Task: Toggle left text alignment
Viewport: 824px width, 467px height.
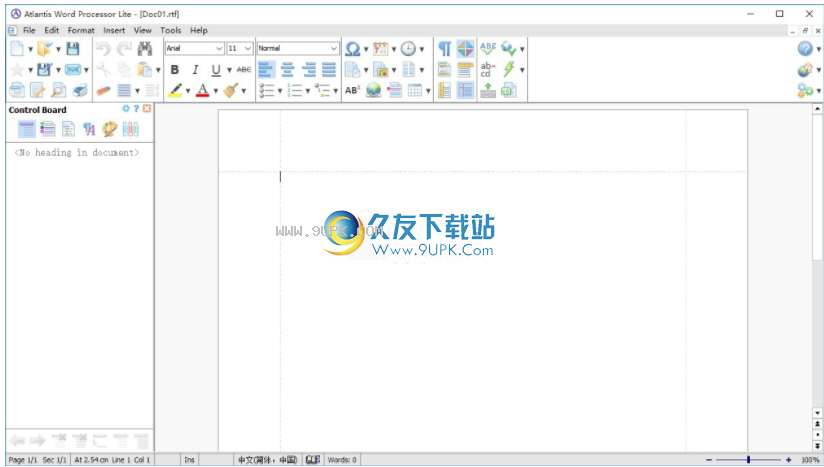Action: (266, 69)
